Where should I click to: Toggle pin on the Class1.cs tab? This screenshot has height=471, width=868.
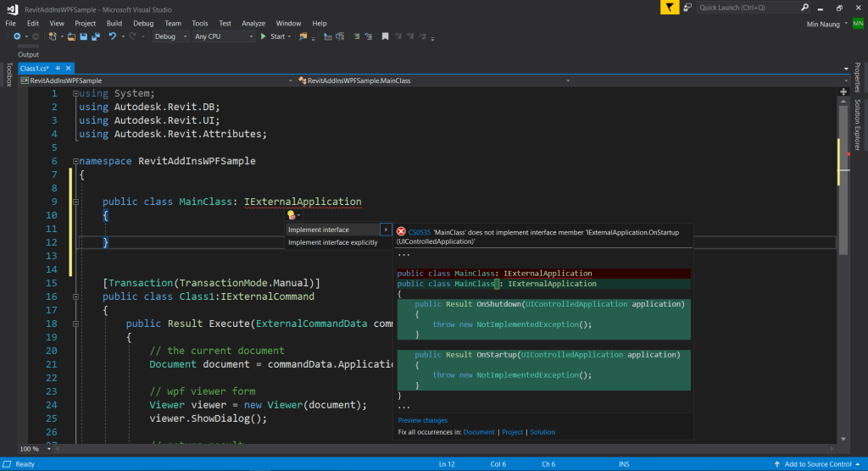(x=58, y=68)
